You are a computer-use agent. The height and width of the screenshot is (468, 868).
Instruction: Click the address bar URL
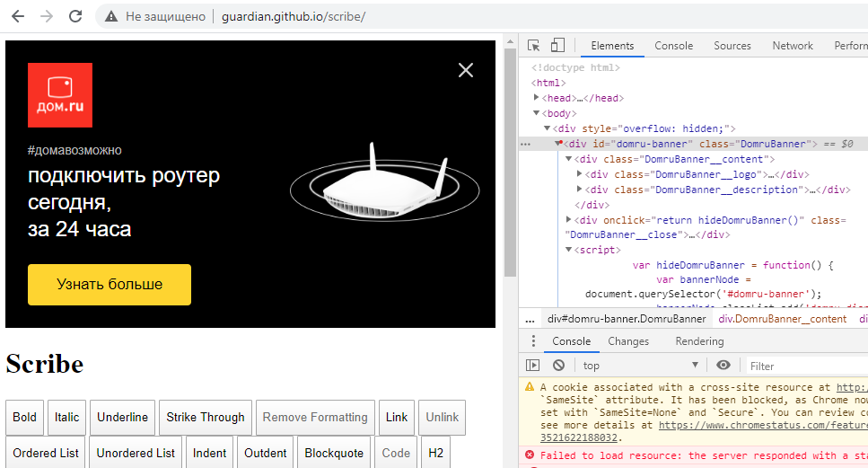pyautogui.click(x=294, y=16)
